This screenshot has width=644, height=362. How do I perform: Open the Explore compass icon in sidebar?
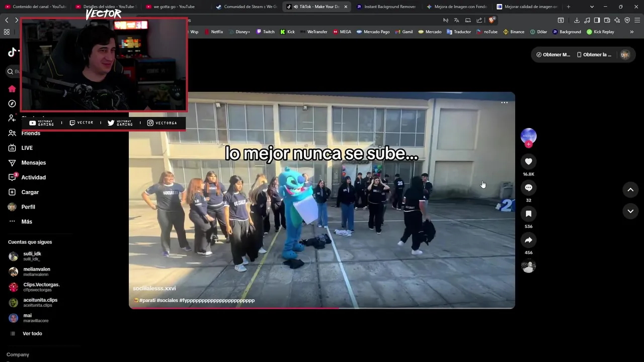pos(12,104)
